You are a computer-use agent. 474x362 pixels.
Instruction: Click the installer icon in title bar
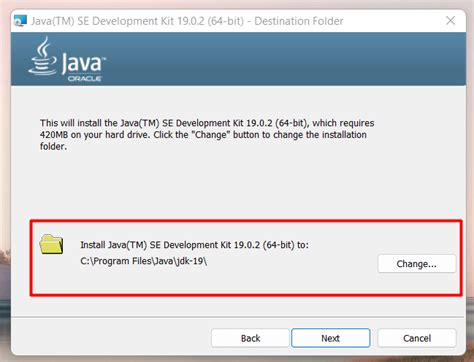(x=20, y=21)
